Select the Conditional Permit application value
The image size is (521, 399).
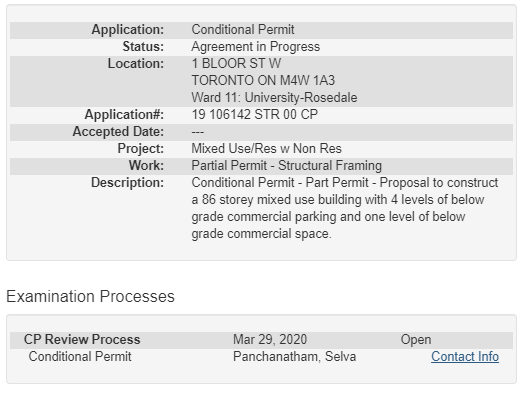[x=243, y=29]
